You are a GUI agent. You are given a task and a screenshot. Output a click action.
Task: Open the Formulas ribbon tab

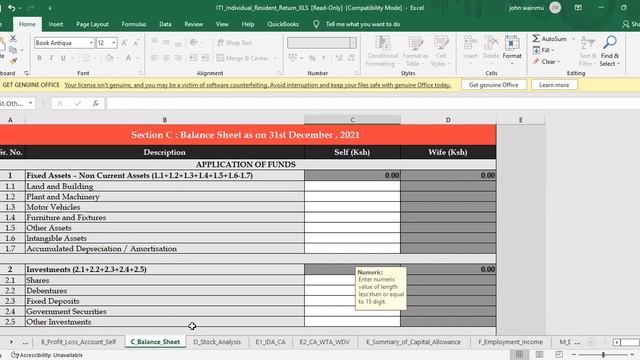[x=133, y=24]
